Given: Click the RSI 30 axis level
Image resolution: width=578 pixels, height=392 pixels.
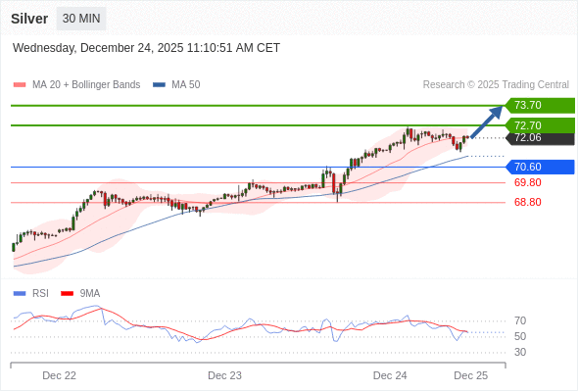Looking at the screenshot, I should [x=520, y=352].
